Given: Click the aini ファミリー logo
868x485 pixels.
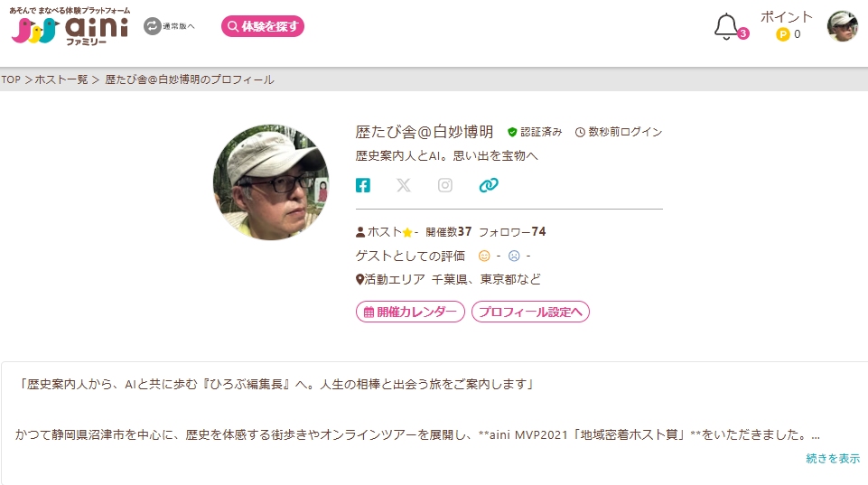Looking at the screenshot, I should point(70,26).
